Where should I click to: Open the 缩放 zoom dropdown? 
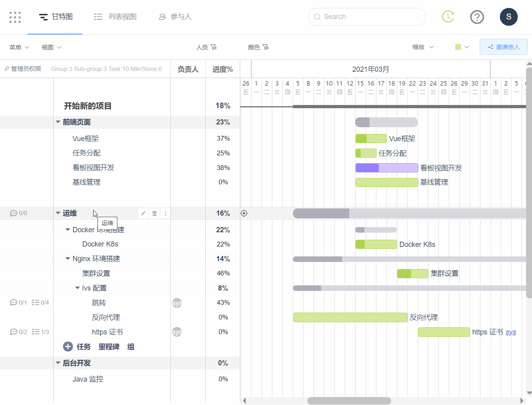(x=423, y=47)
